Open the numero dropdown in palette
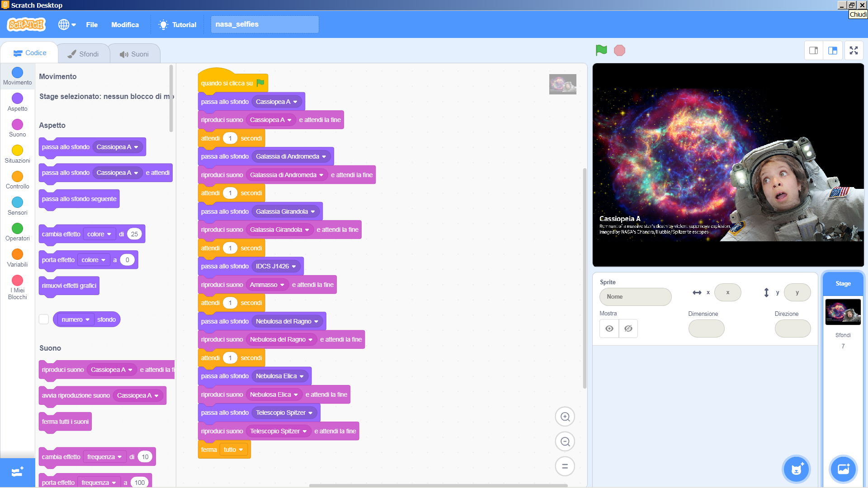Screen dimensions: 868x488 tap(75, 319)
